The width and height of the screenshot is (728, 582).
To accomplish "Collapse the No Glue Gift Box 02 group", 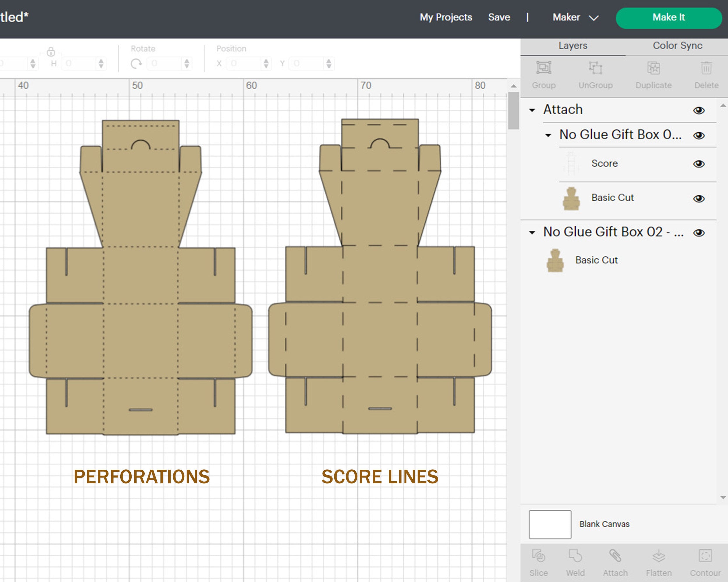I will click(532, 233).
